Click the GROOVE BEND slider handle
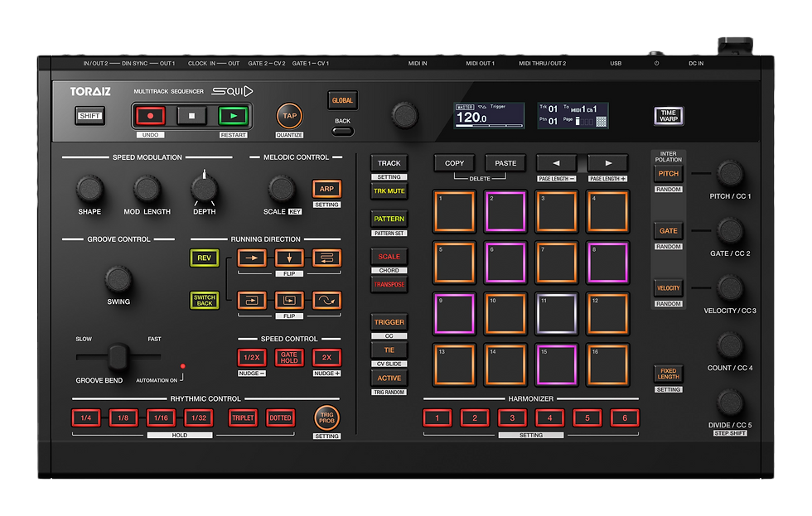Viewport: 812px width, 516px height. [x=118, y=357]
